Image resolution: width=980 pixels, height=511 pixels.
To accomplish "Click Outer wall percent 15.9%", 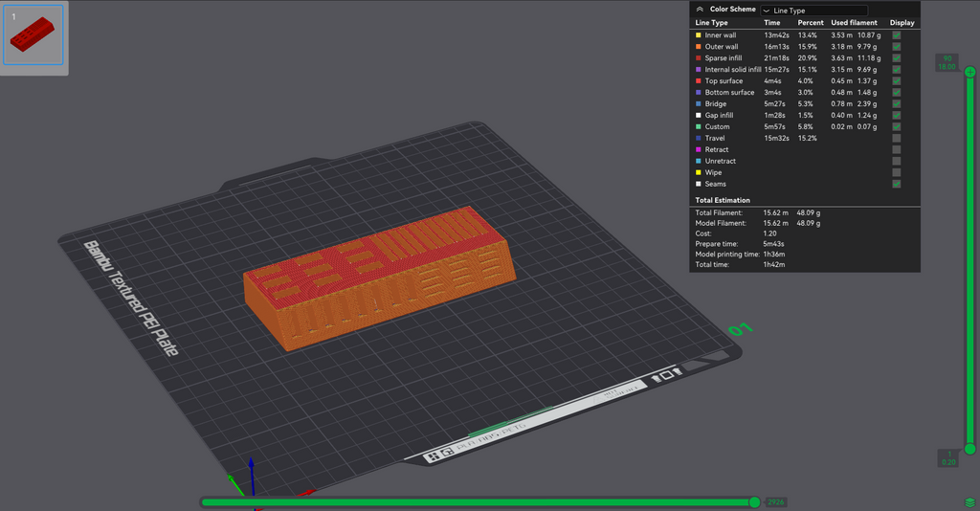I will (807, 46).
